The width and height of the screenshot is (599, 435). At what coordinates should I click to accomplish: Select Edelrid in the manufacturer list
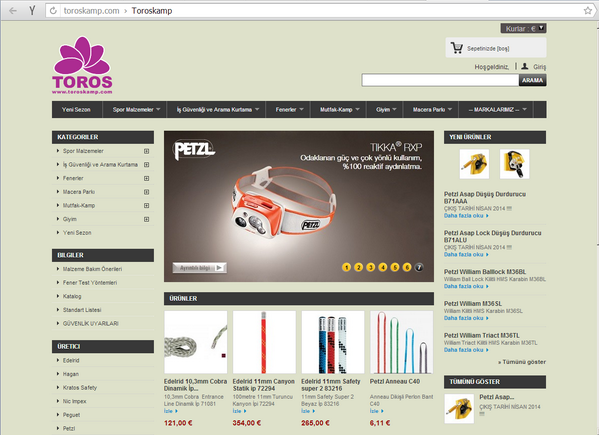tap(71, 361)
